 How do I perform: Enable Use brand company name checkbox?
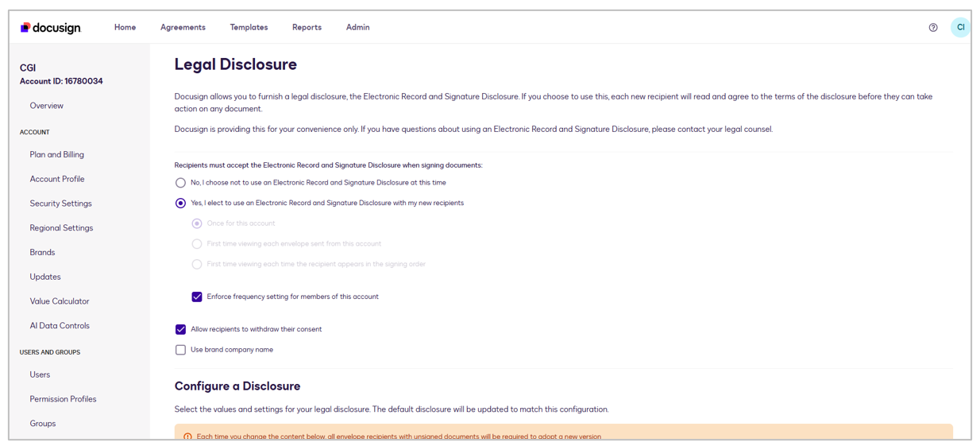pos(181,350)
